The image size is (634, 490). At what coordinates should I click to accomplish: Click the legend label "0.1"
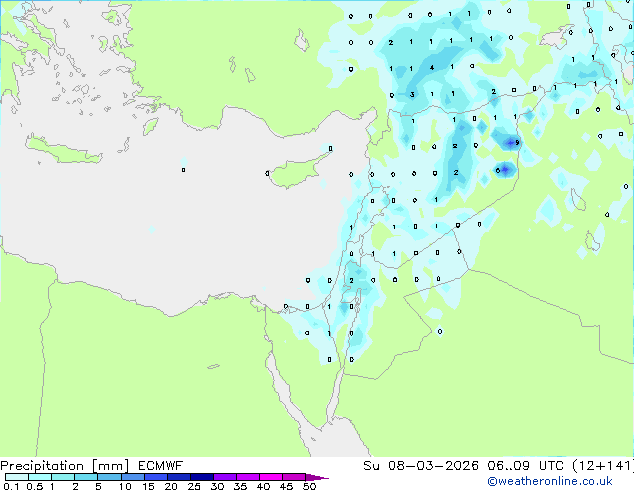(x=11, y=486)
